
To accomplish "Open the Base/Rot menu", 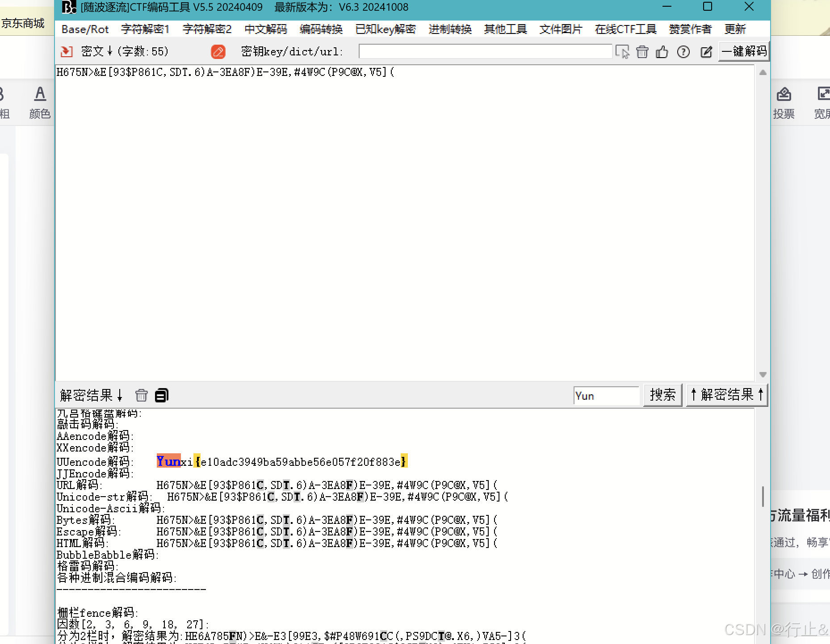I will point(85,29).
